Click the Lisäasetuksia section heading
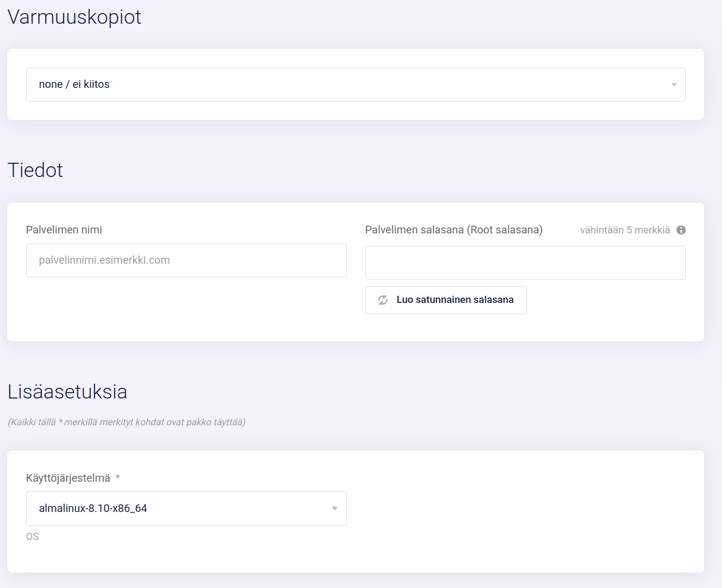 point(67,391)
